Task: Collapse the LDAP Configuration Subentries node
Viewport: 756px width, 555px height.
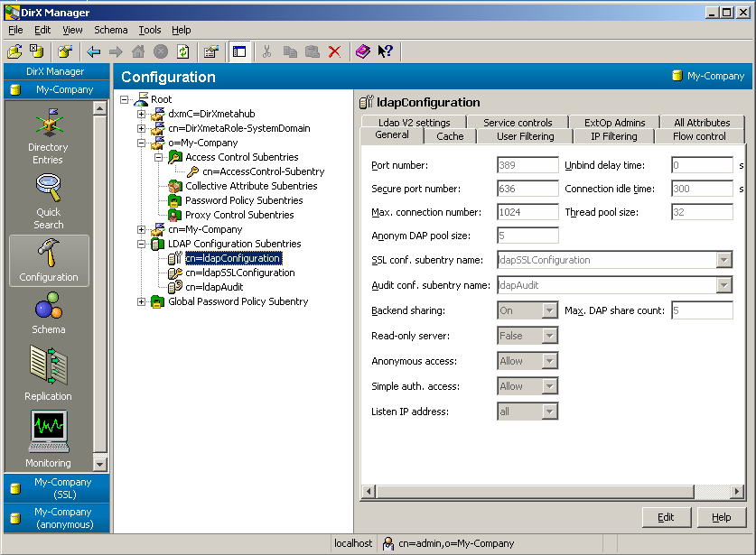Action: pyautogui.click(x=142, y=244)
